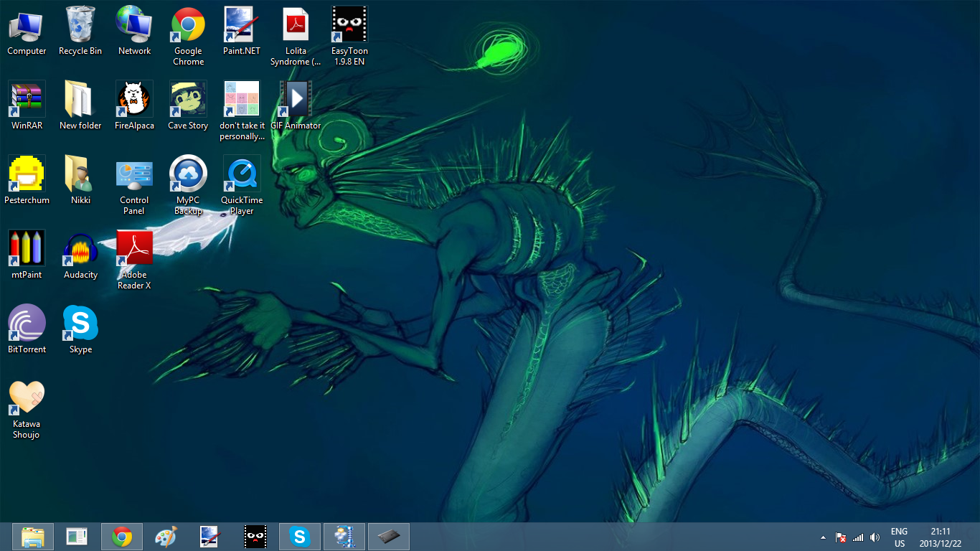Select the Skype desktop shortcut
This screenshot has width=980, height=551.
pos(80,329)
